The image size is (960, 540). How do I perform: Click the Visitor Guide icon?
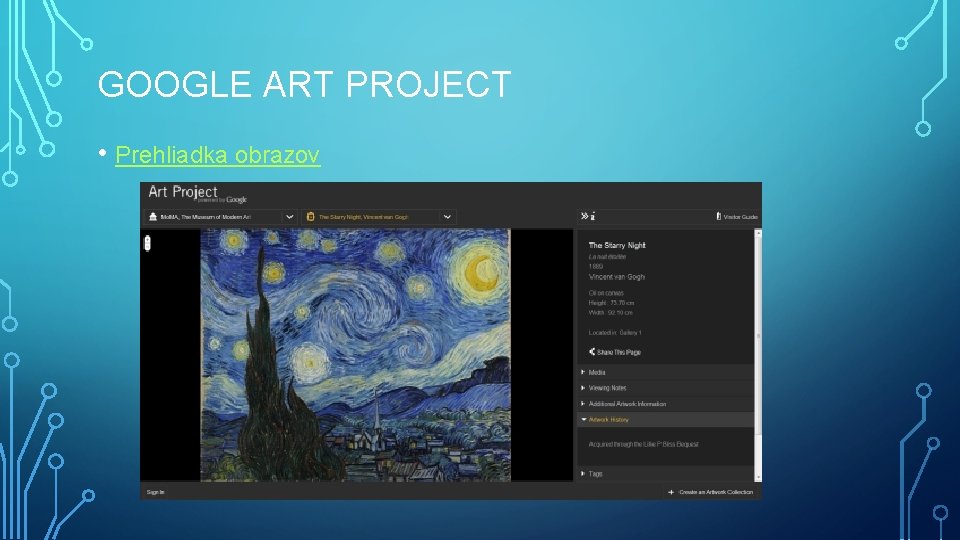[x=719, y=216]
